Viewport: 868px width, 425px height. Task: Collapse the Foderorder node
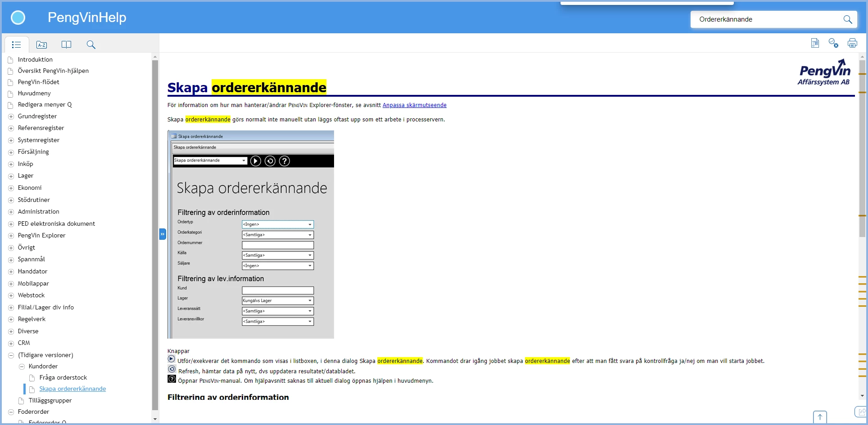pos(11,412)
